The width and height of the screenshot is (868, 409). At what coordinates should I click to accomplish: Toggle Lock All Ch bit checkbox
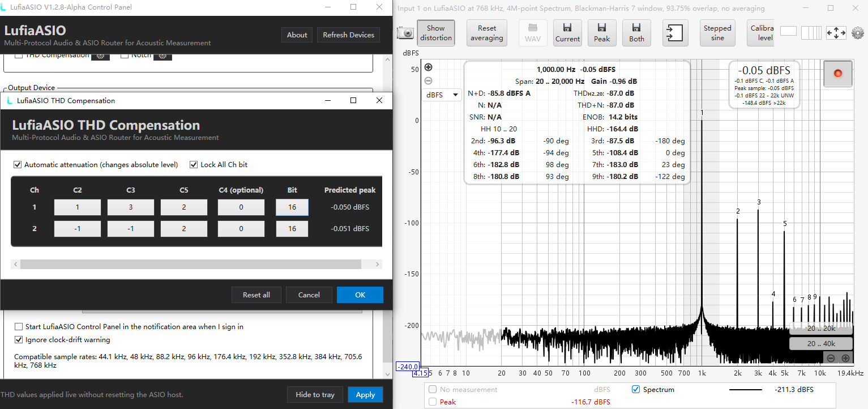pos(194,165)
